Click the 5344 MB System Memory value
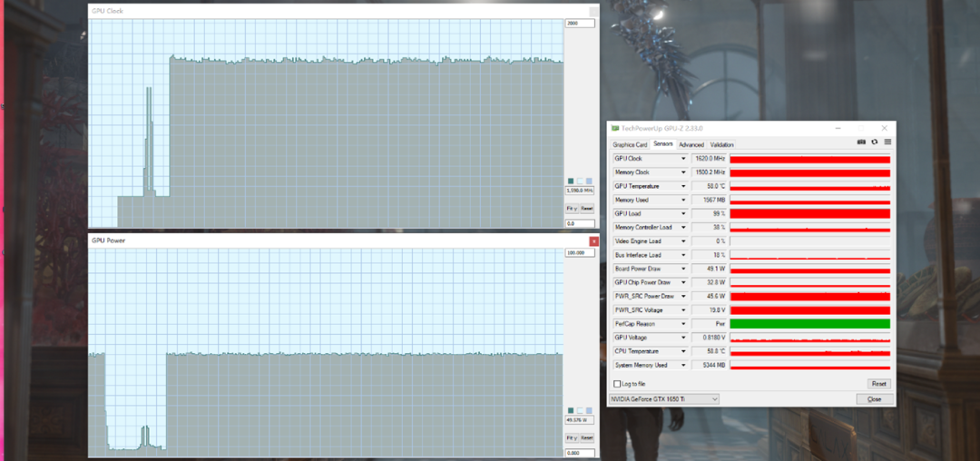This screenshot has height=461, width=980. pos(710,365)
